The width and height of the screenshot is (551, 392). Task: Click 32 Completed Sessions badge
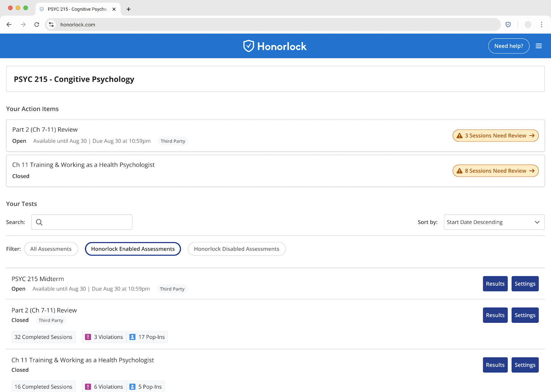tap(43, 337)
